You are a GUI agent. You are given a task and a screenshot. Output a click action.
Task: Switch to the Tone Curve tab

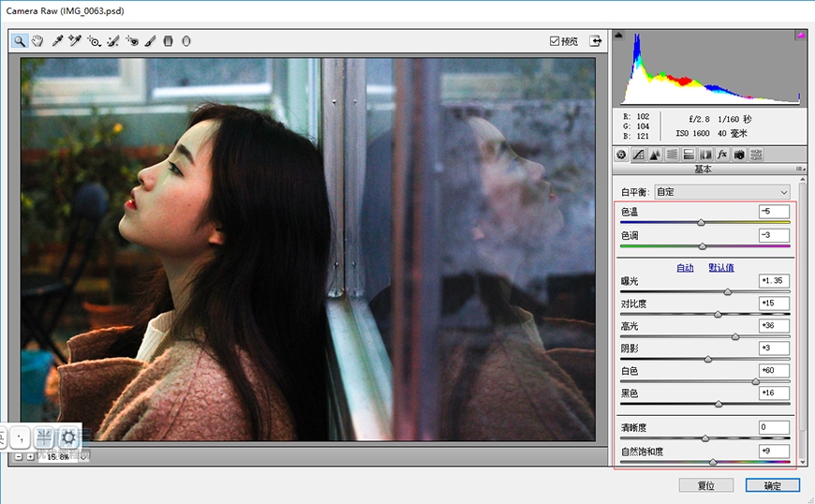click(638, 154)
